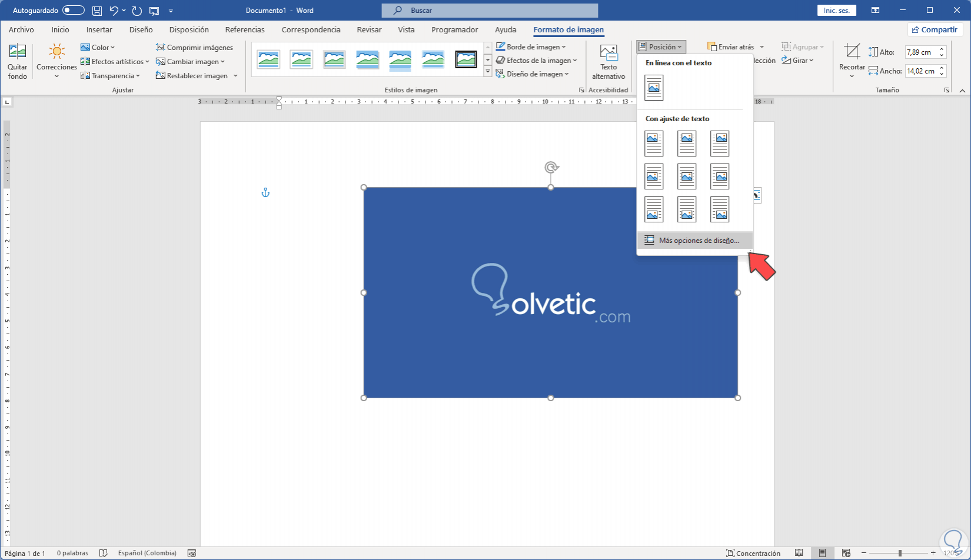Undo the last action
971x560 pixels.
pyautogui.click(x=114, y=11)
